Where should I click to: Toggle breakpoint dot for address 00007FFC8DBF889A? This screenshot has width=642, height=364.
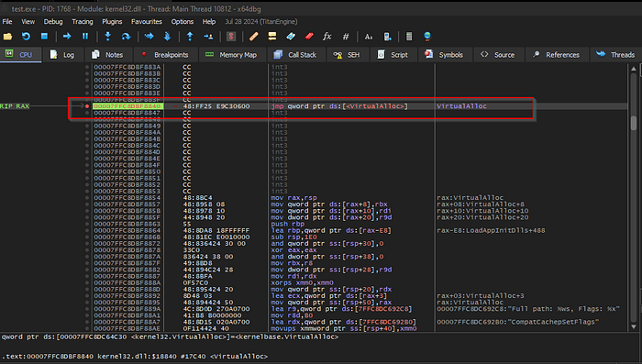tap(87, 309)
